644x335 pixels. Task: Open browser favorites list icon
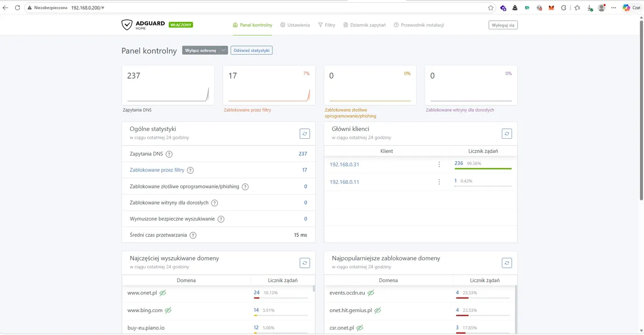click(x=577, y=8)
